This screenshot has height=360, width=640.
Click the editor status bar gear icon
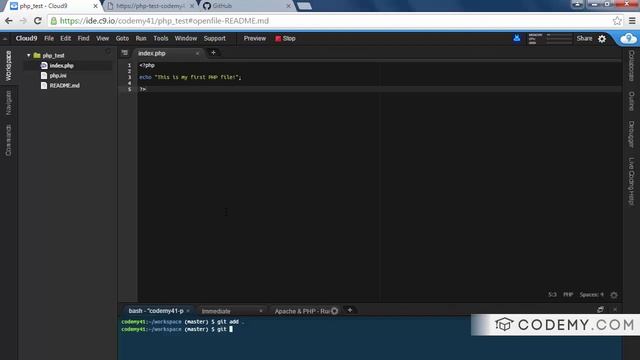(x=614, y=295)
